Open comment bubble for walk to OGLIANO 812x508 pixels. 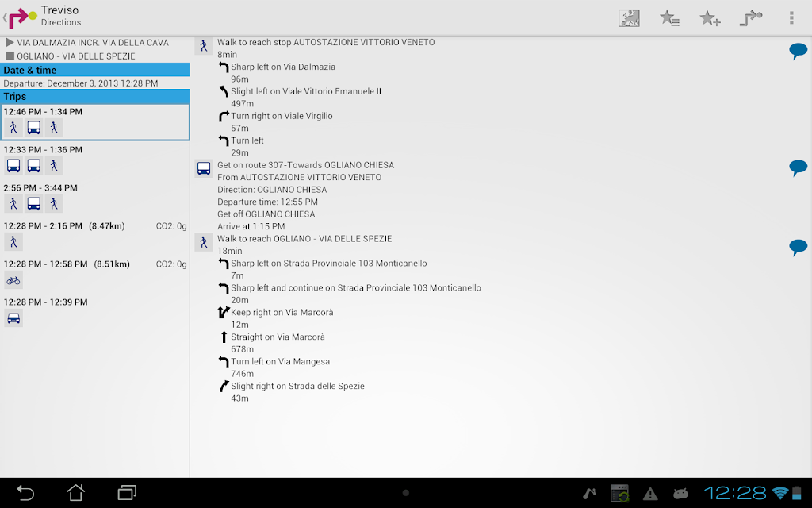(798, 248)
